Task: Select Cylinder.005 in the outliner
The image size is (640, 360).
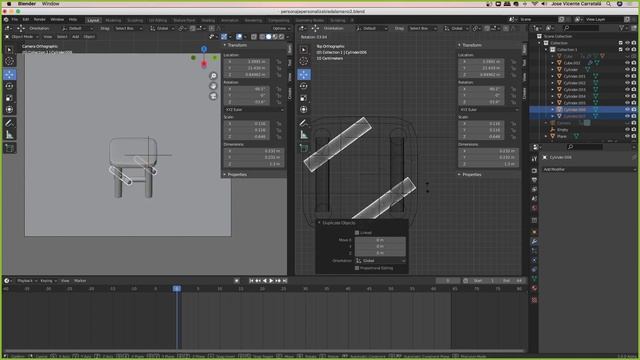Action: 574,103
